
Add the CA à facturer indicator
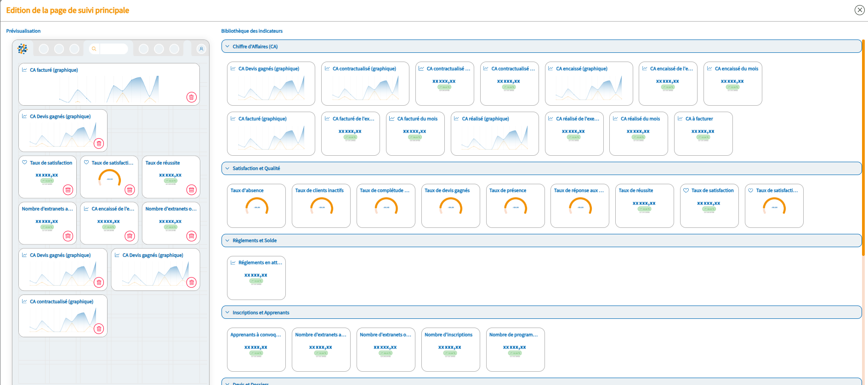coord(703,134)
